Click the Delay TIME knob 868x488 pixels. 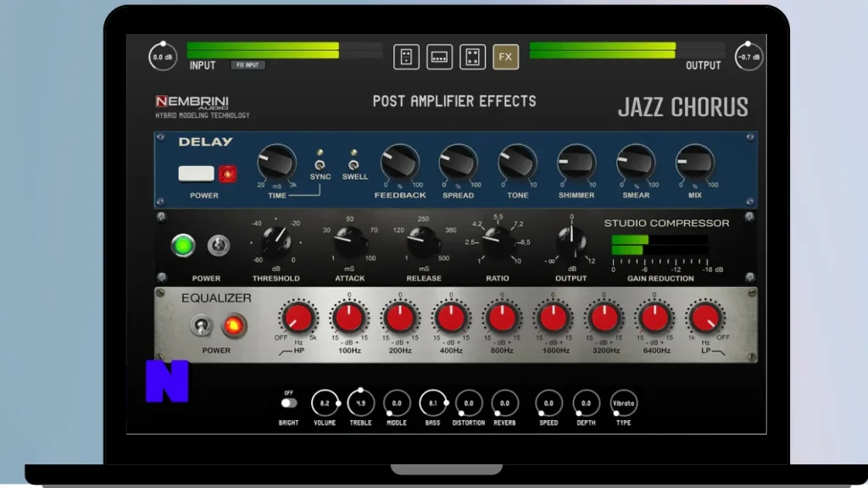(x=276, y=163)
